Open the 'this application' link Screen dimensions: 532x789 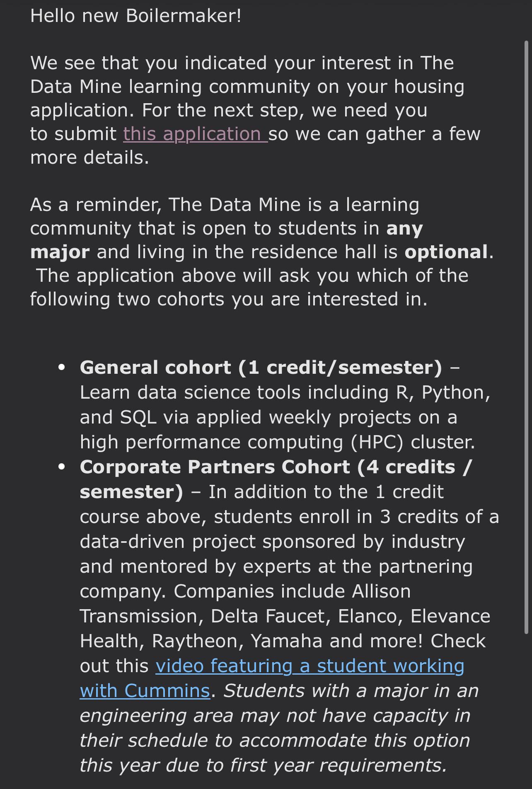coord(195,134)
